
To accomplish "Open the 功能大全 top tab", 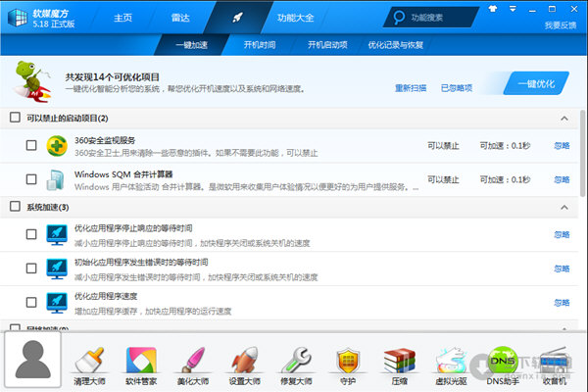I will 296,18.
